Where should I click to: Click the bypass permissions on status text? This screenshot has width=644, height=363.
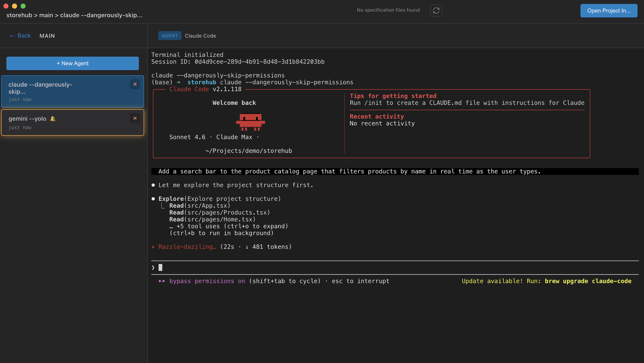point(207,281)
